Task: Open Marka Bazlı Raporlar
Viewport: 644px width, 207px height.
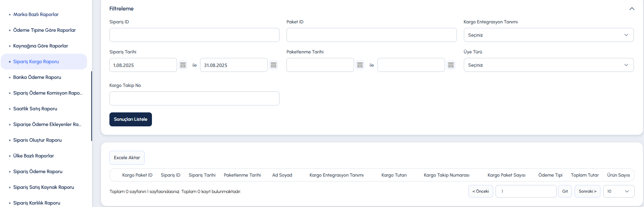Action: tap(36, 14)
